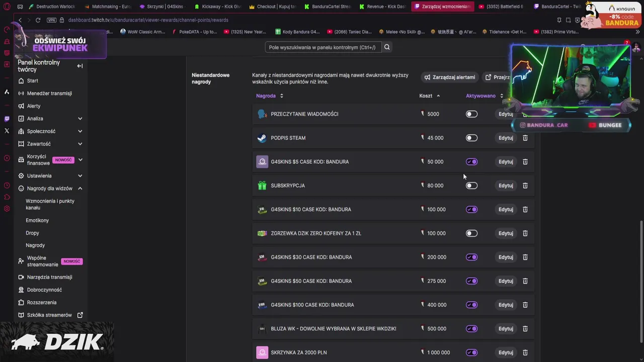The height and width of the screenshot is (362, 644).
Task: Switch to Destruction Warlock browser tab
Action: 52,7
